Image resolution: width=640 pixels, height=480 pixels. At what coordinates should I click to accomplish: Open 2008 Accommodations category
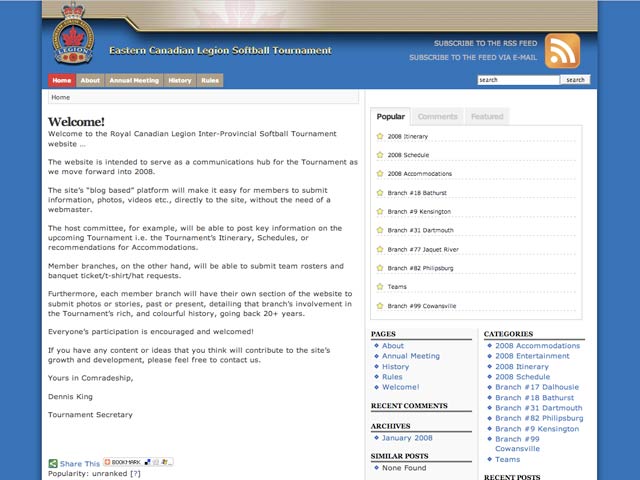pos(538,346)
